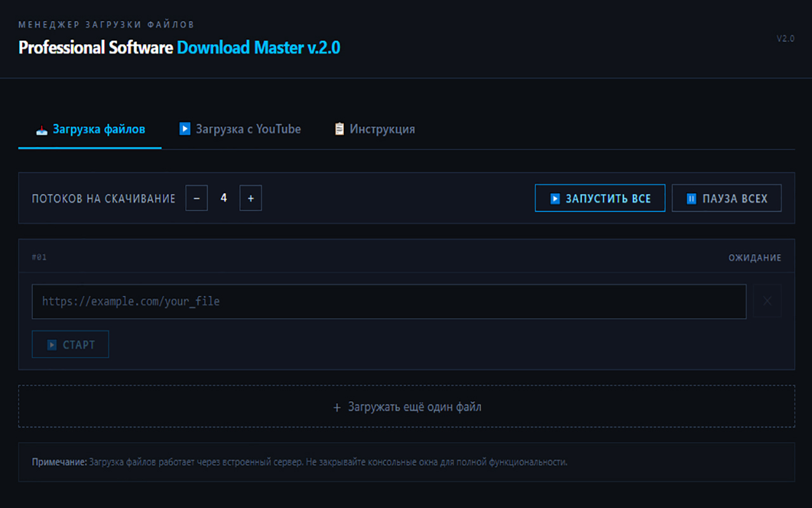Click the play icon inside Запустить все
This screenshot has height=508, width=812.
554,199
